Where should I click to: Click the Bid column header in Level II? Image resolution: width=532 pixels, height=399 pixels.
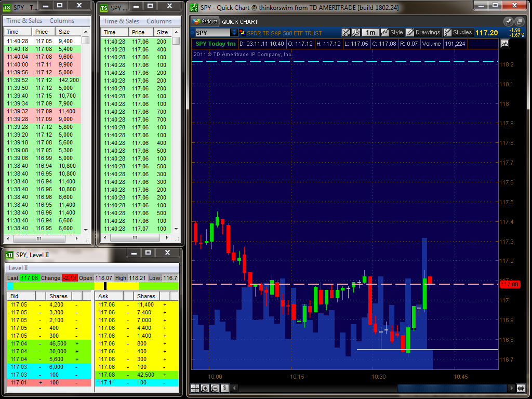pyautogui.click(x=21, y=296)
